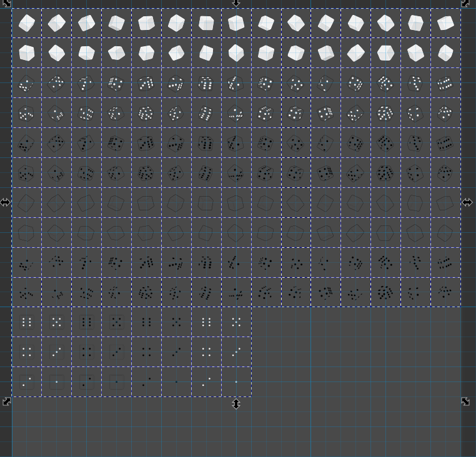Image resolution: width=476 pixels, height=457 pixels.
Task: Select borderless flat face with one black pip
Action: pyautogui.click(x=176, y=381)
